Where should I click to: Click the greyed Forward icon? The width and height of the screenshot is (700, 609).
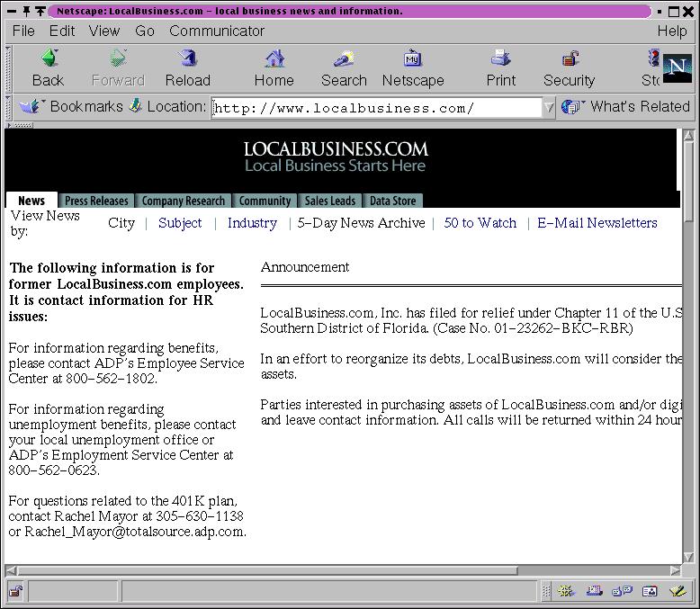click(118, 58)
